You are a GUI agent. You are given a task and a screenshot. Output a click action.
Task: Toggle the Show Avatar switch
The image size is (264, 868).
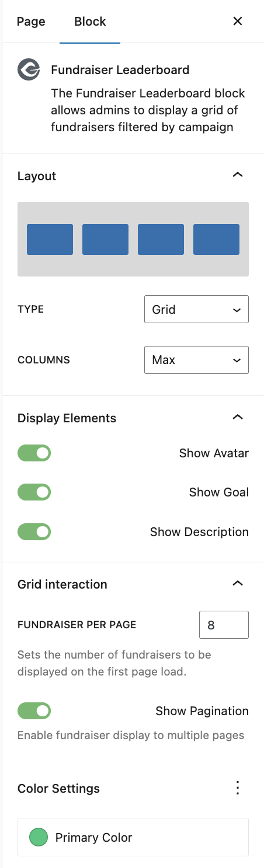(34, 453)
